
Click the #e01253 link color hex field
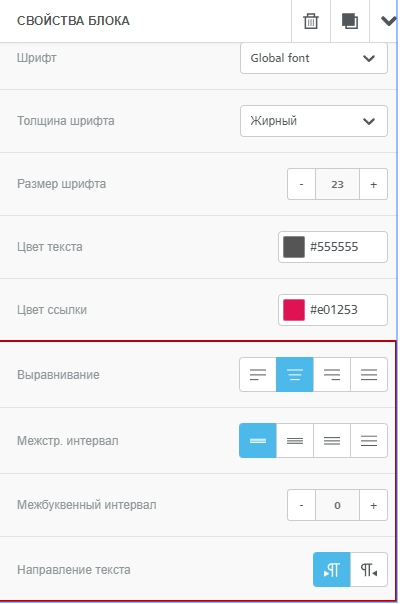point(334,310)
